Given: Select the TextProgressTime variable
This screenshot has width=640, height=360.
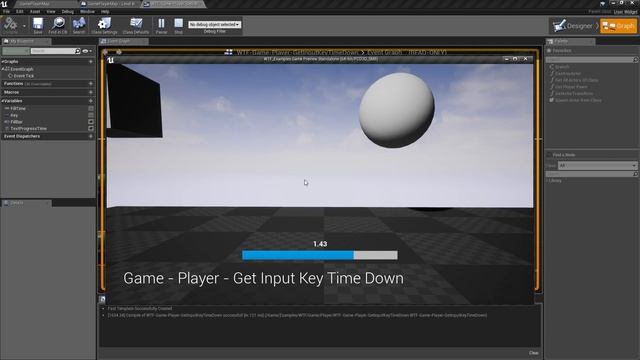Looking at the screenshot, I should click(29, 129).
